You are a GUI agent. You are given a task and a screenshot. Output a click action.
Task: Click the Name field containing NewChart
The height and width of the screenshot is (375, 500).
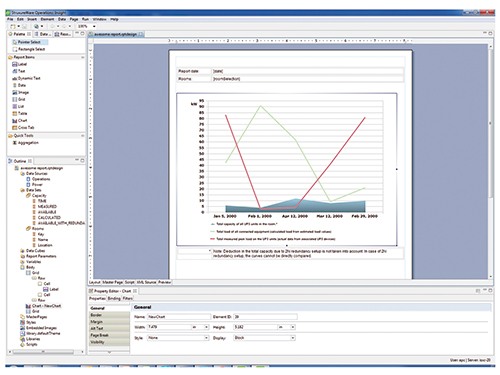point(179,317)
